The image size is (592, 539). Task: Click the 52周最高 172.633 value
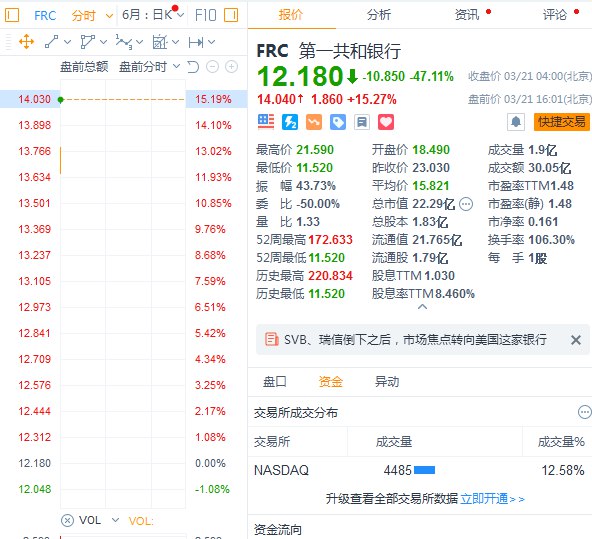[330, 240]
